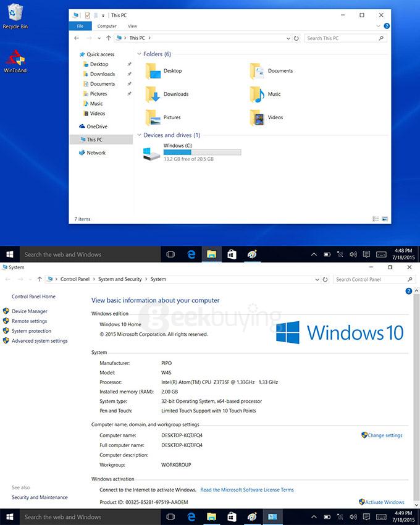Launch Edge browser from upper taskbar

191,254
